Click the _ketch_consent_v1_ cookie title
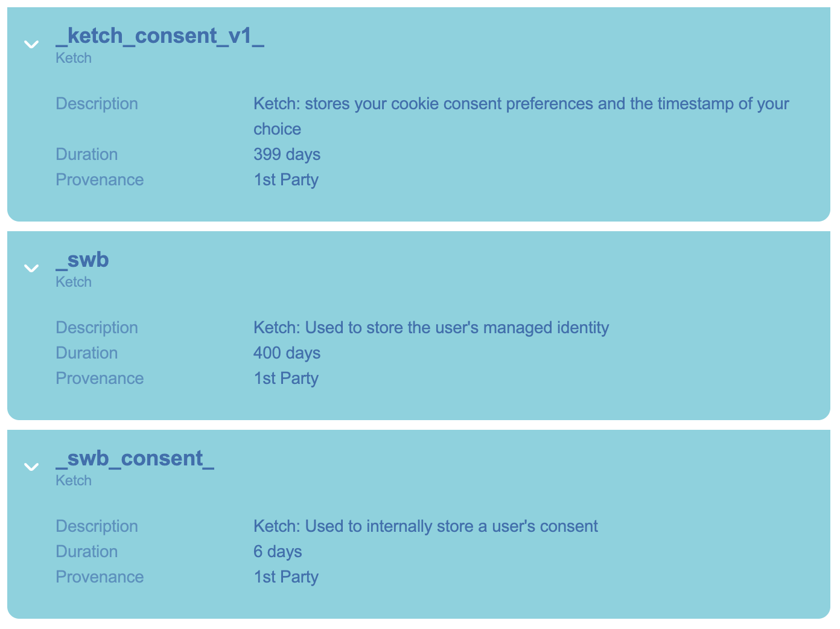 160,36
